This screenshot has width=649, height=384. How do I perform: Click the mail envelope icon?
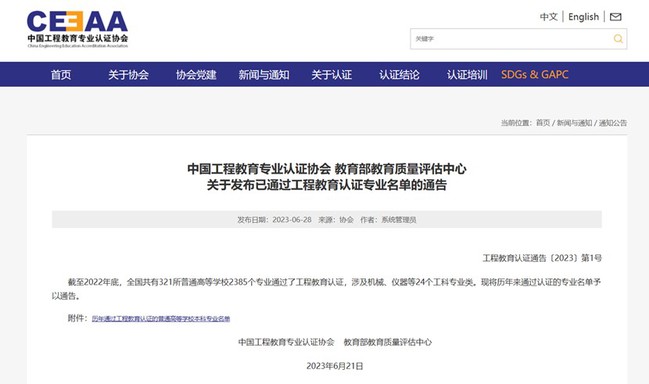[x=615, y=17]
